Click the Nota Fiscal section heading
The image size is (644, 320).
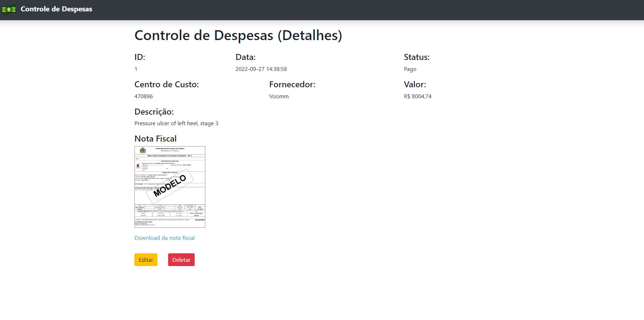(x=155, y=138)
